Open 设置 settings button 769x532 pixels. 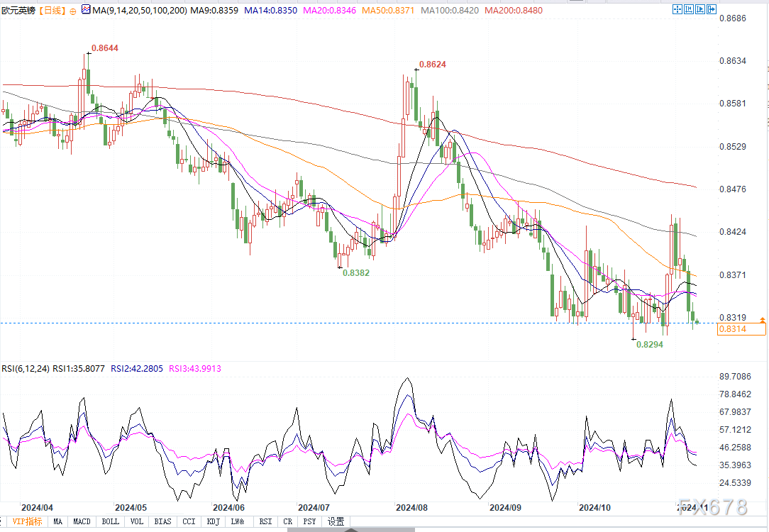click(x=336, y=521)
